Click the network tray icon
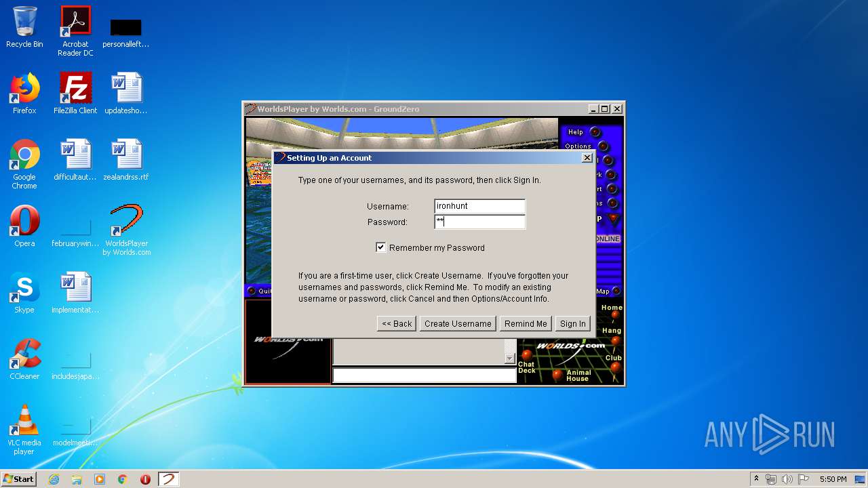The height and width of the screenshot is (488, 868). point(771,479)
